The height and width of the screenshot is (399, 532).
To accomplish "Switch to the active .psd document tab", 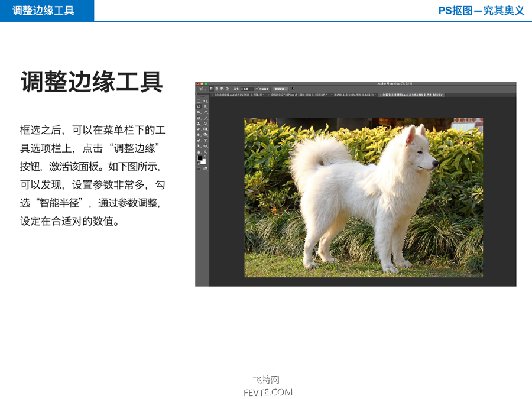I will point(412,95).
